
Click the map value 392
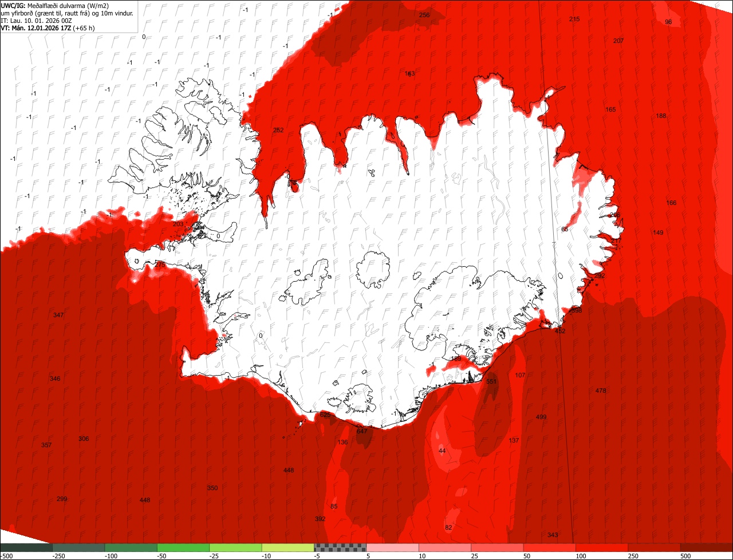pyautogui.click(x=320, y=519)
